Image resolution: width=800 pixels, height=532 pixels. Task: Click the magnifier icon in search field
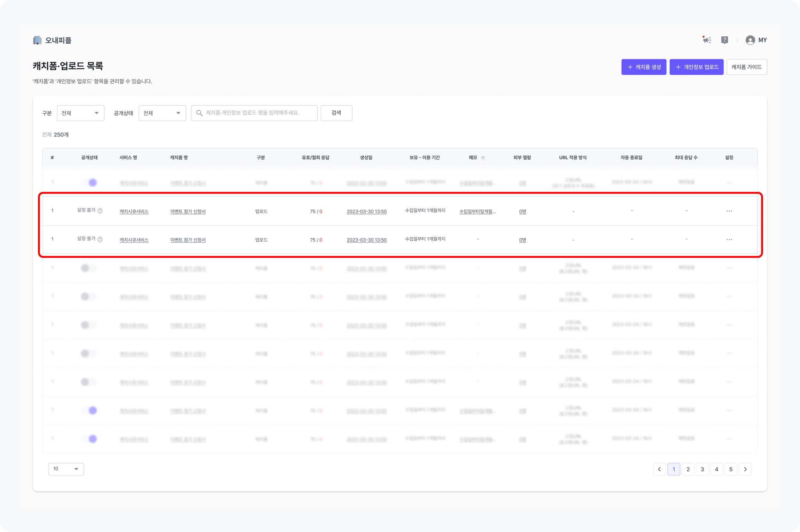coord(199,113)
